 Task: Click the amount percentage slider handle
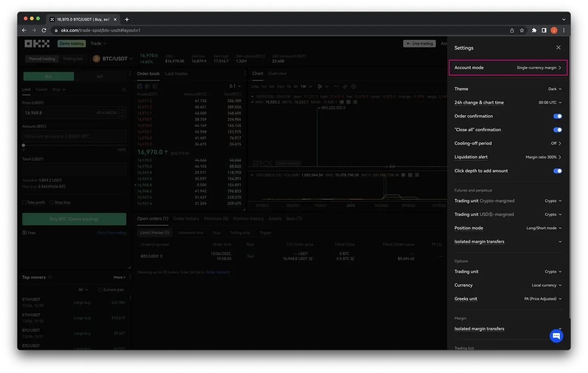[x=23, y=145]
